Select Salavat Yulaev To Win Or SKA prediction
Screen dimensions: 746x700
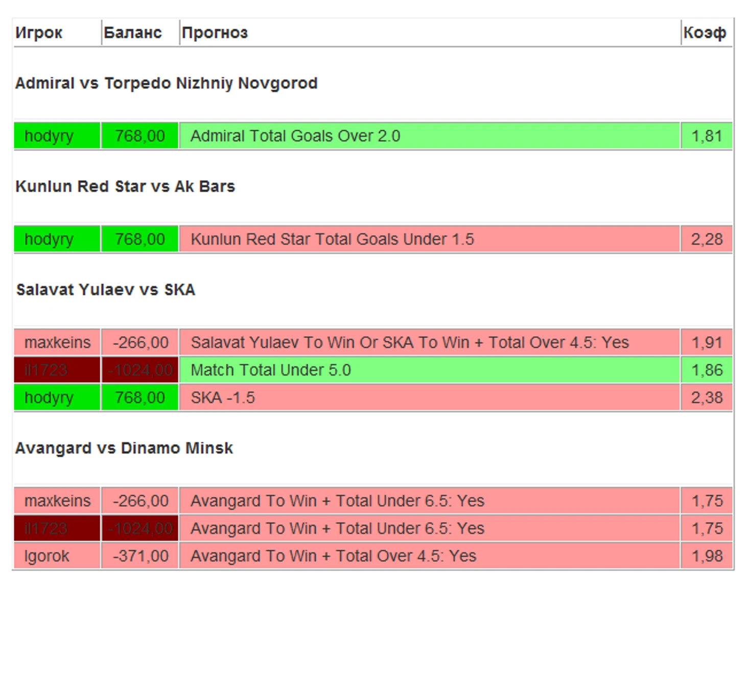tap(430, 342)
